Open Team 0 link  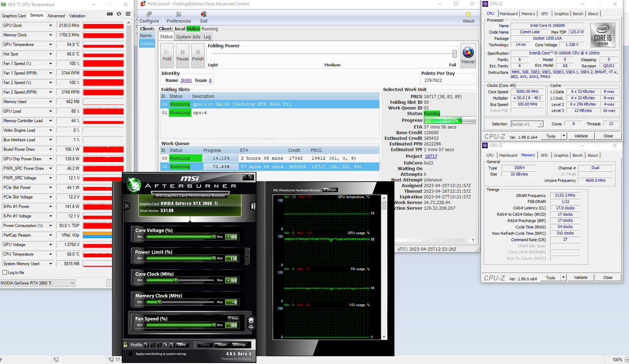coord(210,81)
